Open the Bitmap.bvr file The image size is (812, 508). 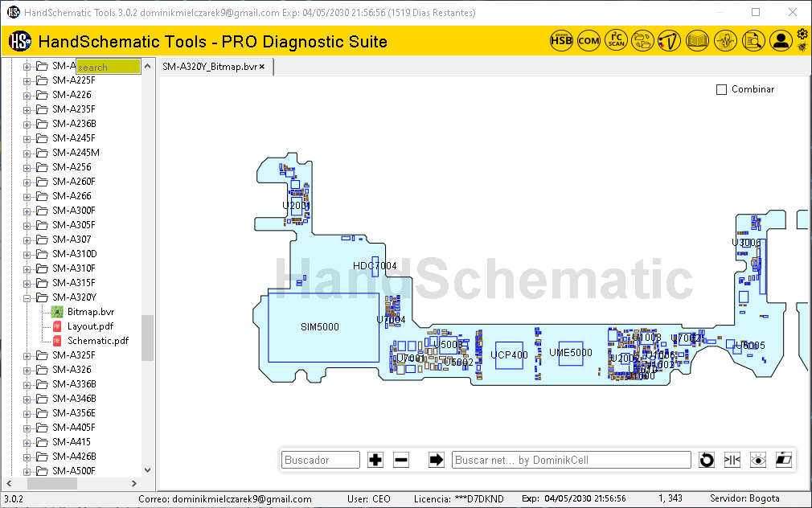91,312
